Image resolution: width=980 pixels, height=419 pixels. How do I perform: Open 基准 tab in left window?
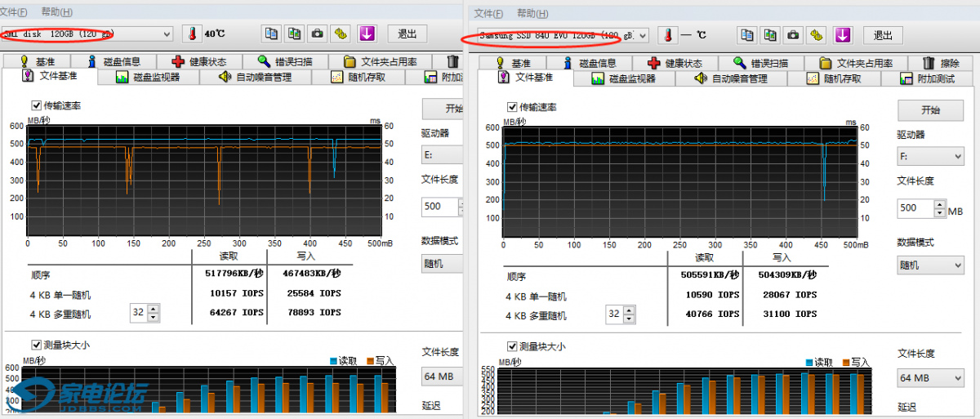pyautogui.click(x=35, y=61)
